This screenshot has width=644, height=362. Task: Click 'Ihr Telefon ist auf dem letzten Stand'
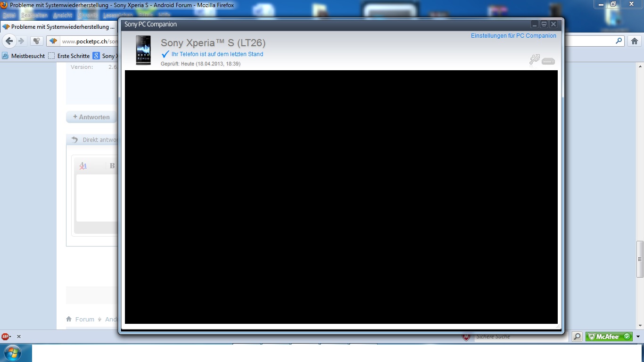pos(217,54)
